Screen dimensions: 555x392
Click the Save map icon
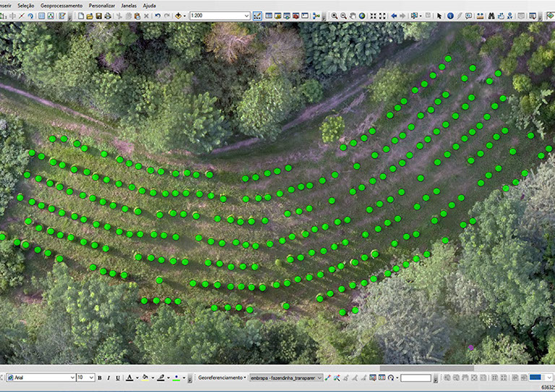coord(98,16)
